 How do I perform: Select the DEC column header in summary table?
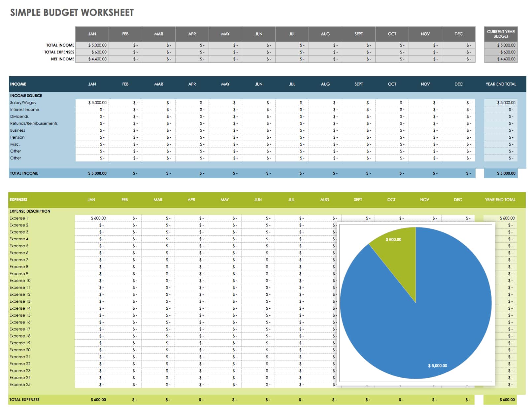point(458,34)
